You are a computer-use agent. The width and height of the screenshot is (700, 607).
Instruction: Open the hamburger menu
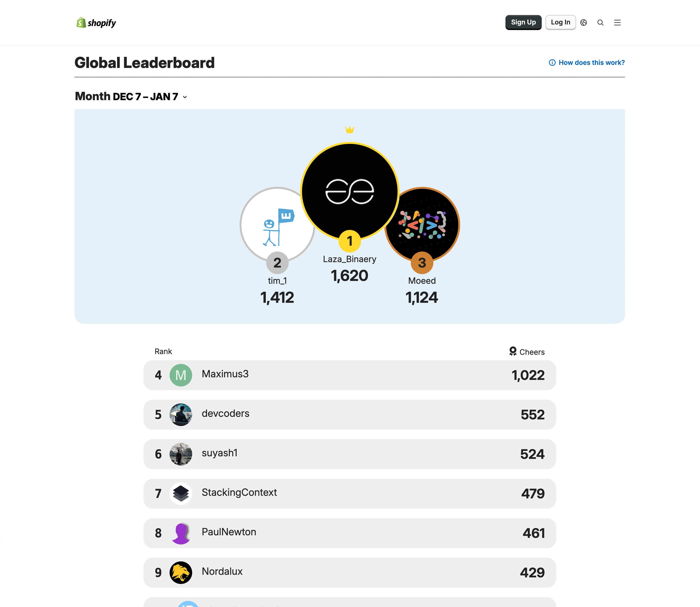point(617,23)
